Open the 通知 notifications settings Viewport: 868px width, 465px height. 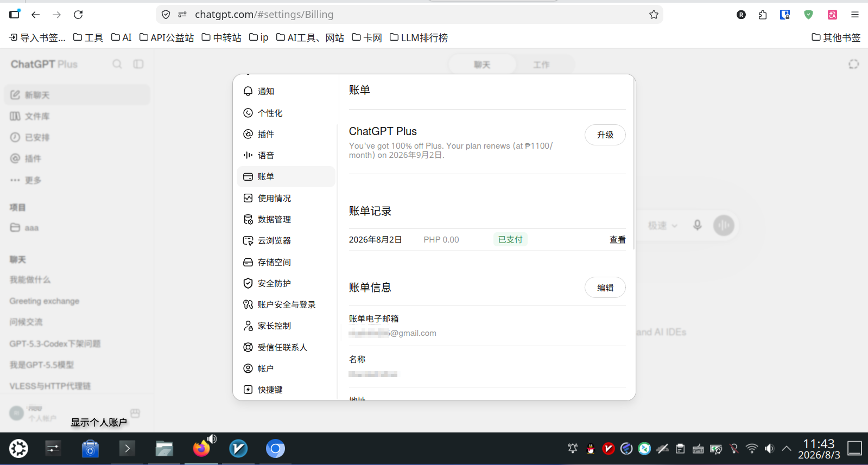tap(286, 91)
